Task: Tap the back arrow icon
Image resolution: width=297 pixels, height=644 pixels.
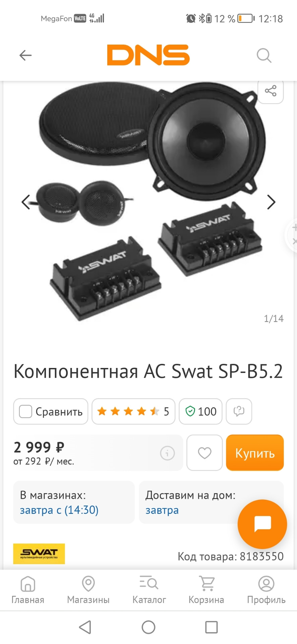Action: click(25, 55)
